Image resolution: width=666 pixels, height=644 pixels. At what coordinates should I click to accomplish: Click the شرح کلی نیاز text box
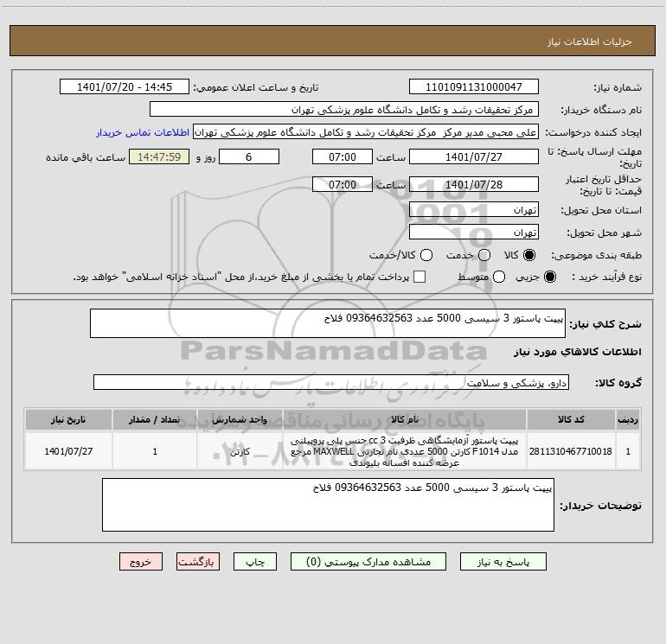[328, 323]
